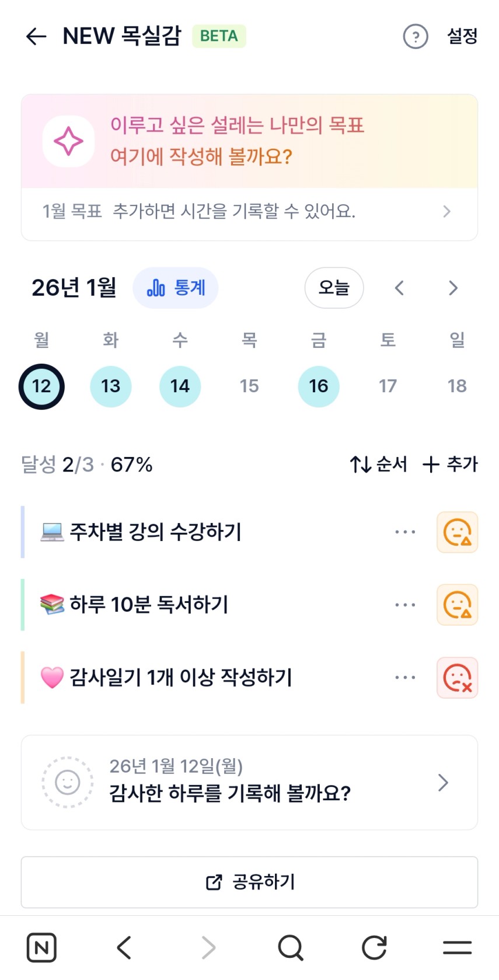The height and width of the screenshot is (980, 499).
Task: Toggle status face for 하루 10분 독서하기
Action: [457, 605]
